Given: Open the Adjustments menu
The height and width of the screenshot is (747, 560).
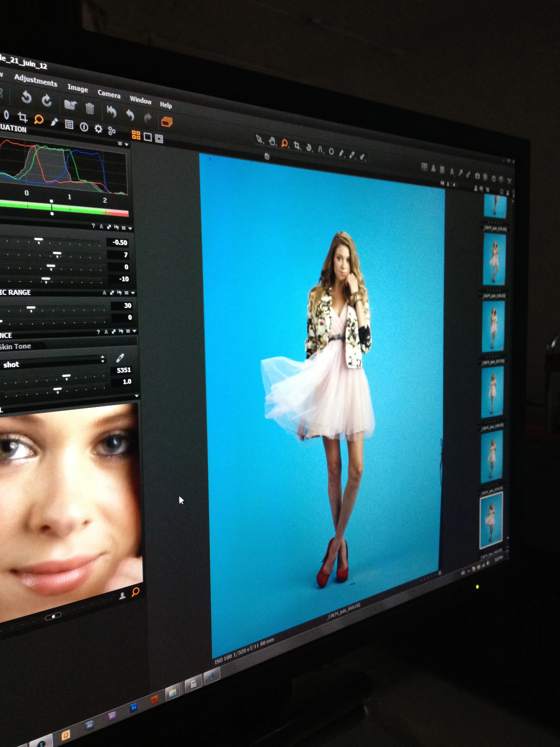Looking at the screenshot, I should [35, 81].
